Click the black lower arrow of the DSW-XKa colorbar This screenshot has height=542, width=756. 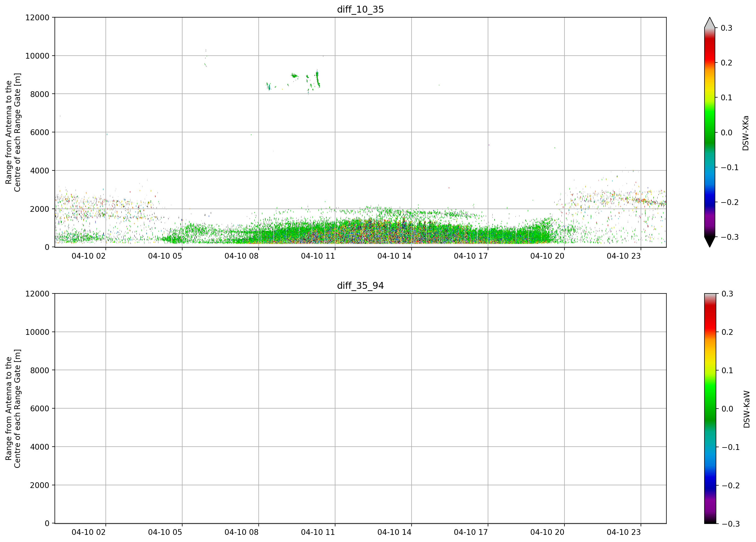pyautogui.click(x=710, y=242)
